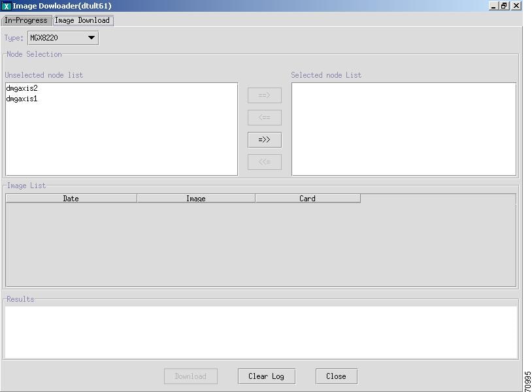Click the =>> move all nodes button

pos(265,140)
